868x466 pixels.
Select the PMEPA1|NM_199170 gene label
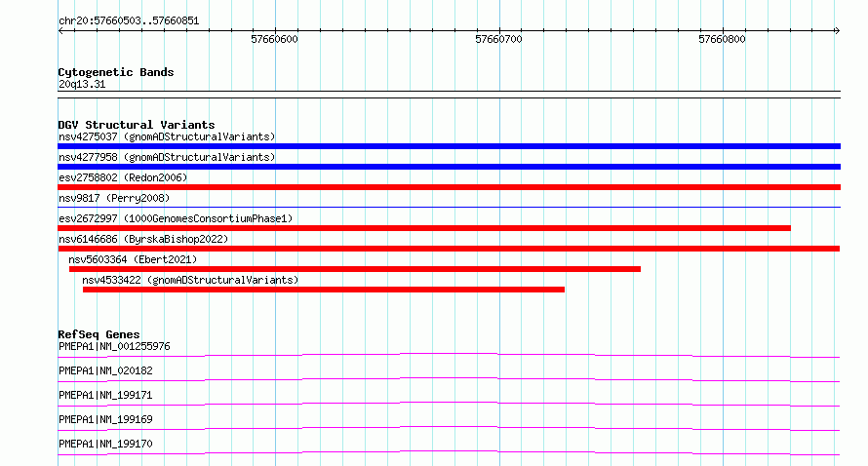pos(105,444)
